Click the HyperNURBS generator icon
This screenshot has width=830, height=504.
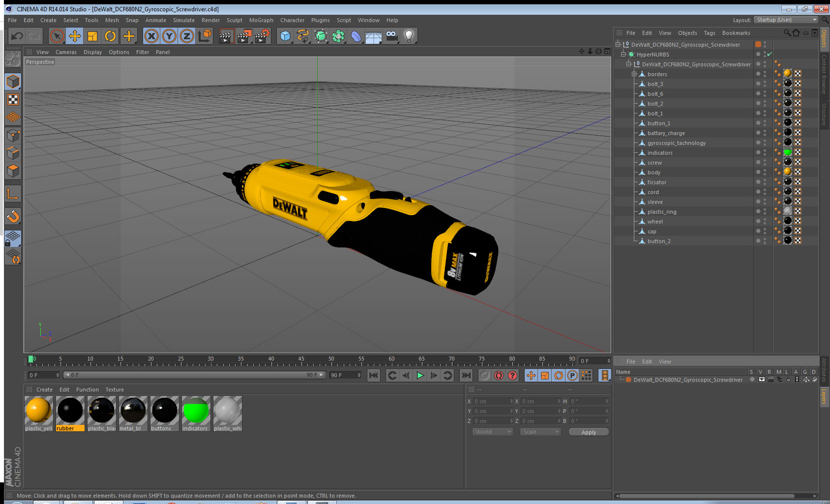tap(321, 36)
